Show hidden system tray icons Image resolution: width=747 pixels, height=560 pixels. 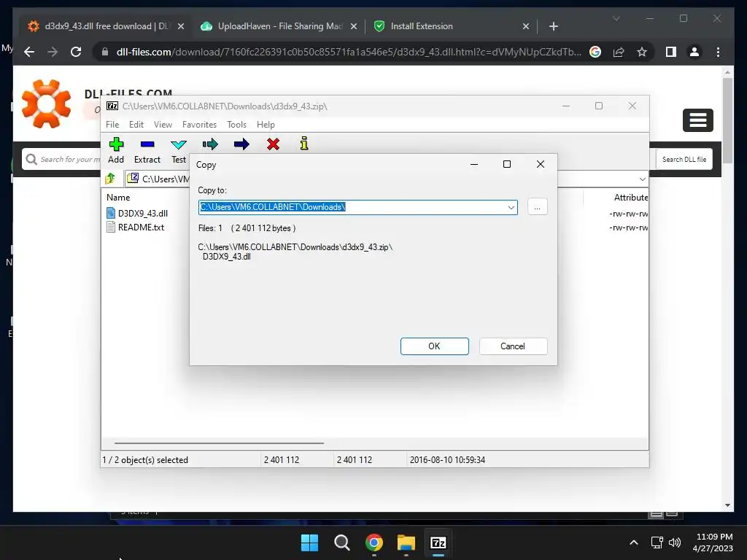click(634, 542)
